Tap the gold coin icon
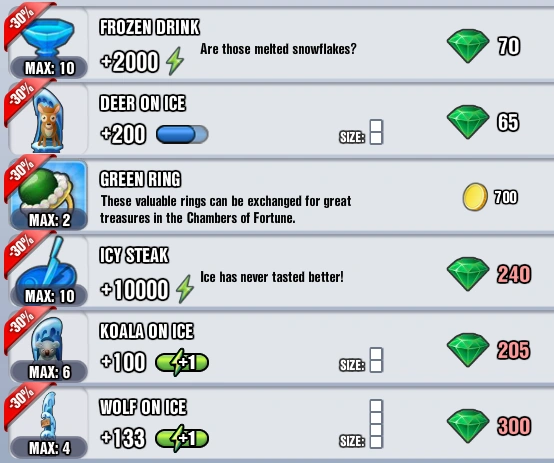Screen dimensions: 554x463 point(475,197)
